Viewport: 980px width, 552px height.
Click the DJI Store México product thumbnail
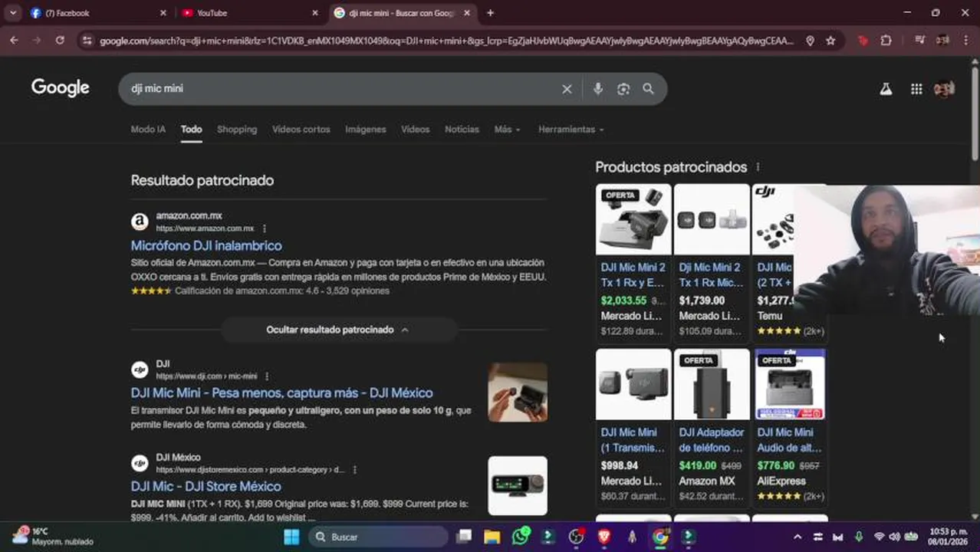click(x=518, y=486)
